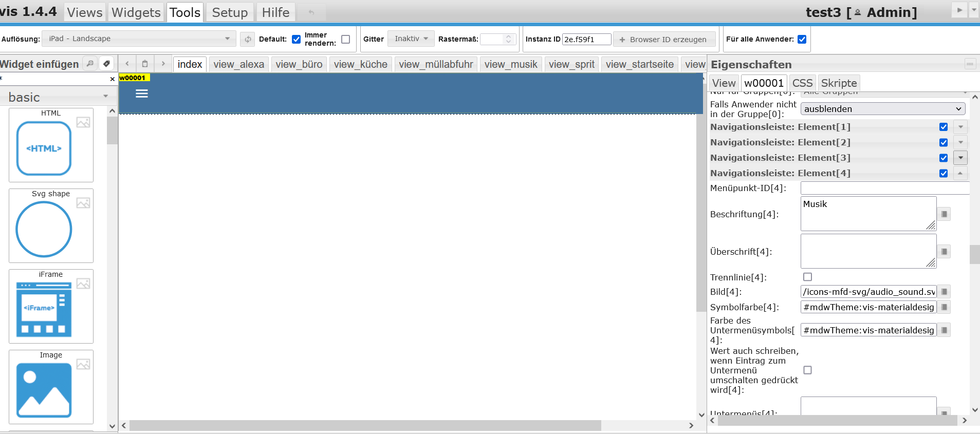Click the Instanz ID input field
Screen dimensions: 980x434
pyautogui.click(x=586, y=40)
